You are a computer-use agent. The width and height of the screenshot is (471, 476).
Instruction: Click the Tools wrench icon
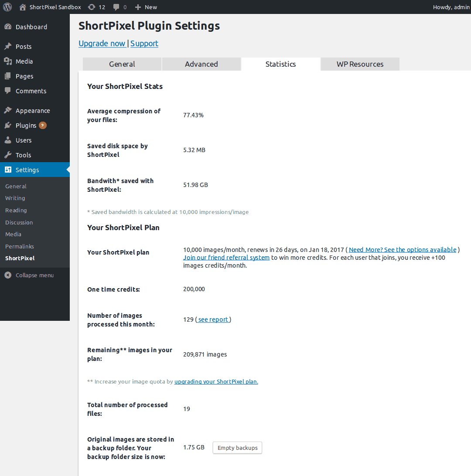tap(8, 155)
